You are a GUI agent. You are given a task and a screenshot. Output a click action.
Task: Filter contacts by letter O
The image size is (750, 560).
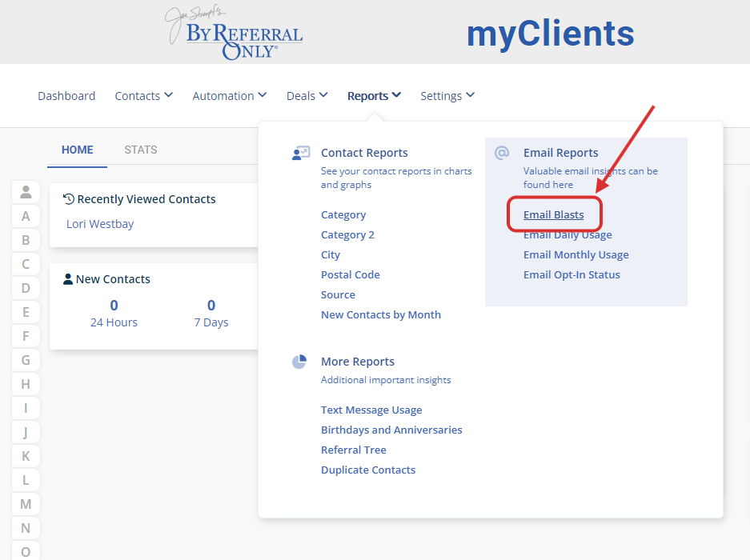coord(26,552)
